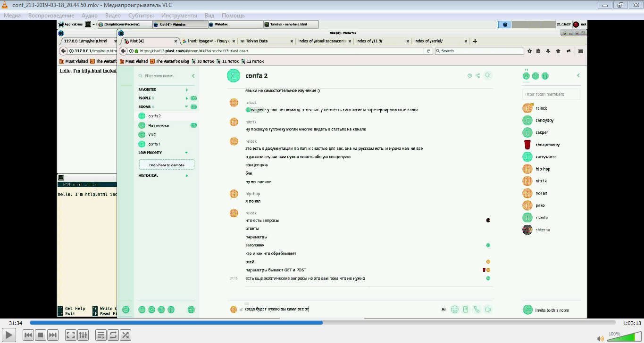
Task: Open the Инструменты menu
Action: point(179,16)
